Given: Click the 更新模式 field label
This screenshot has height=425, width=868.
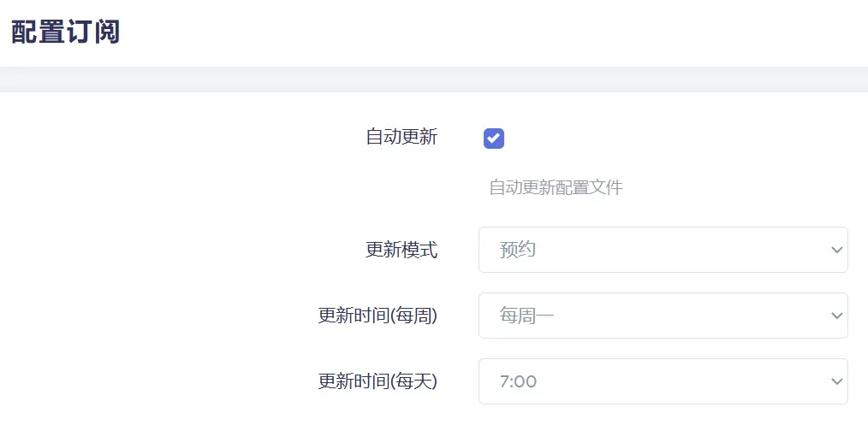Looking at the screenshot, I should tap(401, 251).
